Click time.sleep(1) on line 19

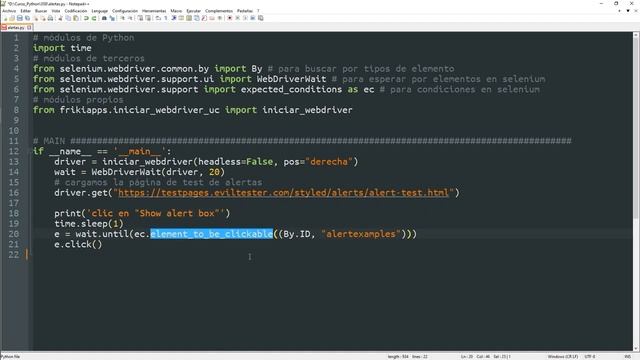click(x=89, y=224)
